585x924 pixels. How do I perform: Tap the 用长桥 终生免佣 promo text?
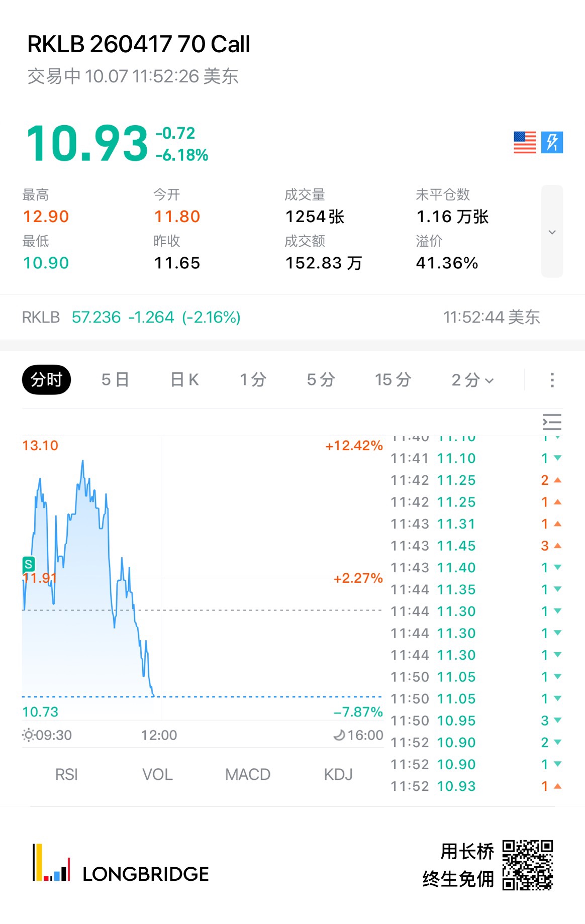(458, 865)
